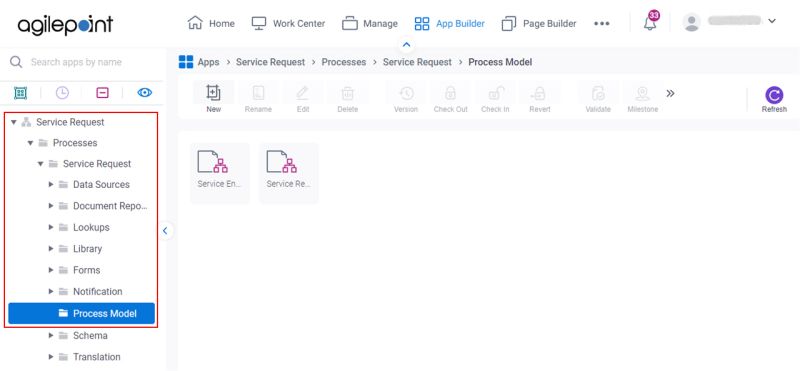Open Page Builder
Image resolution: width=800 pixels, height=371 pixels.
click(539, 23)
